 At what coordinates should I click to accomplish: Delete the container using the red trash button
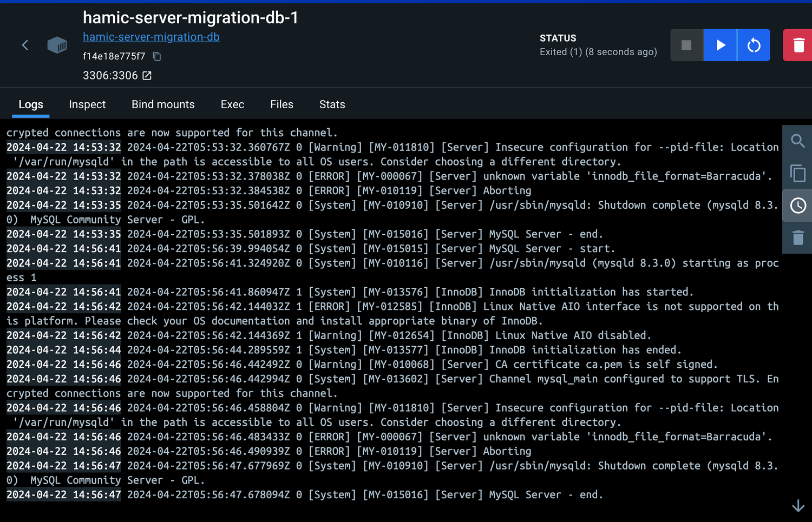[x=798, y=45]
